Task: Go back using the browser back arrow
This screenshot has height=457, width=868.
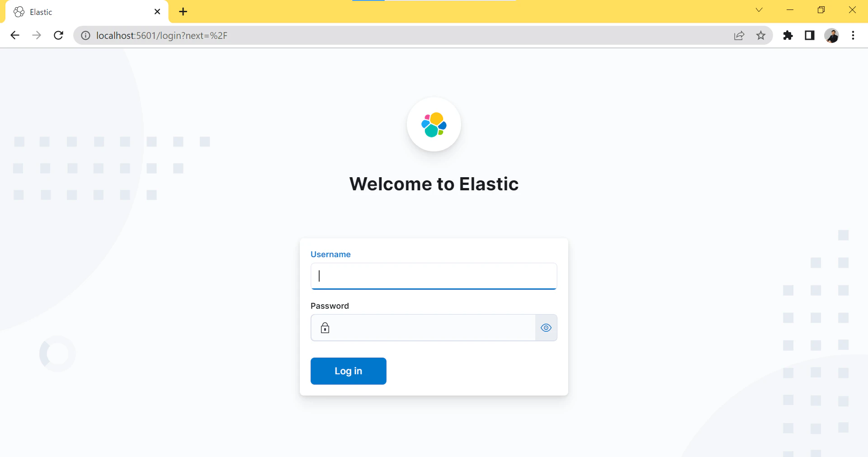Action: tap(15, 35)
